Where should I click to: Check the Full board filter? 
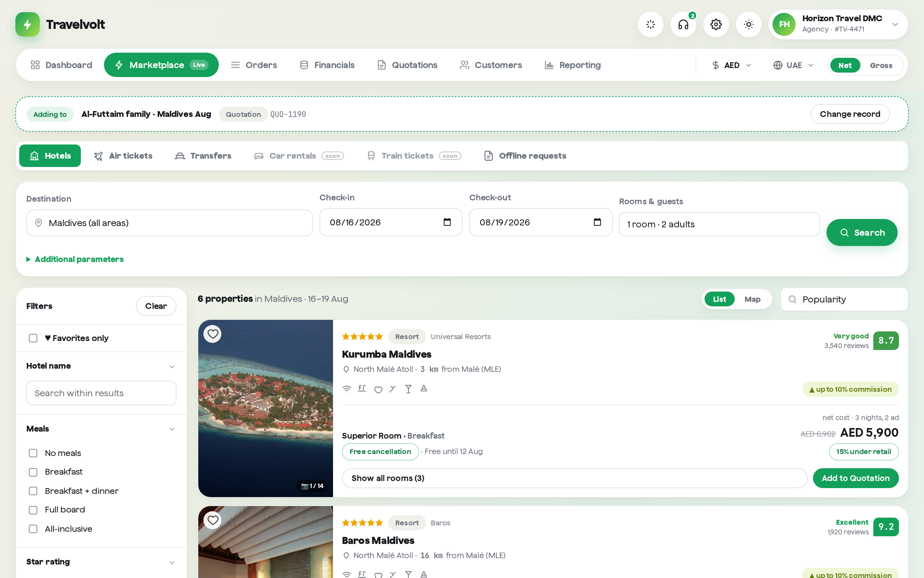[x=33, y=510]
